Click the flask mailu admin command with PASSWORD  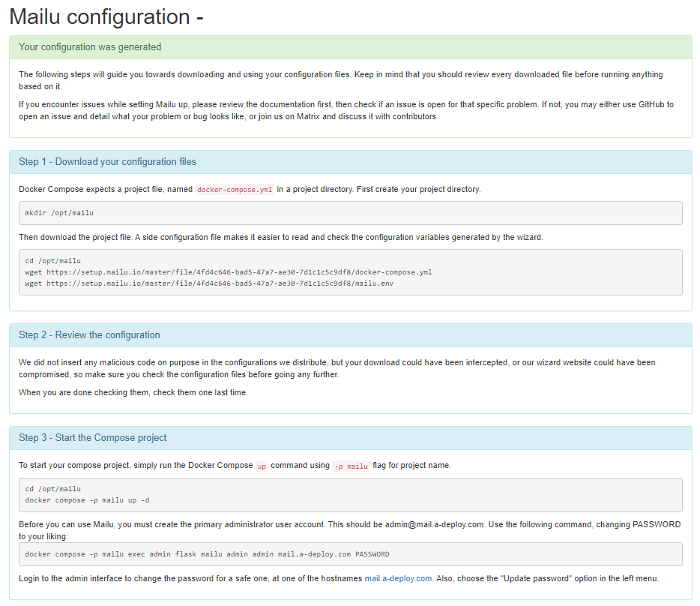coord(207,554)
